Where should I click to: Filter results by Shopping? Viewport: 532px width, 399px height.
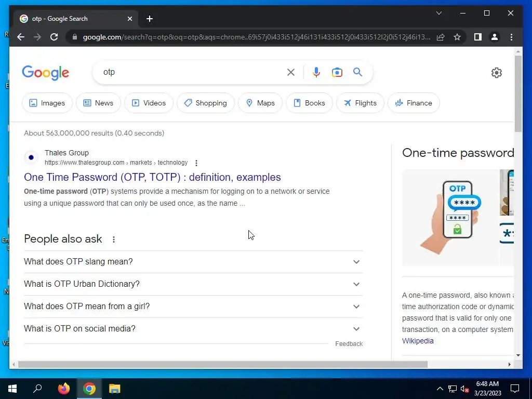[x=206, y=103]
